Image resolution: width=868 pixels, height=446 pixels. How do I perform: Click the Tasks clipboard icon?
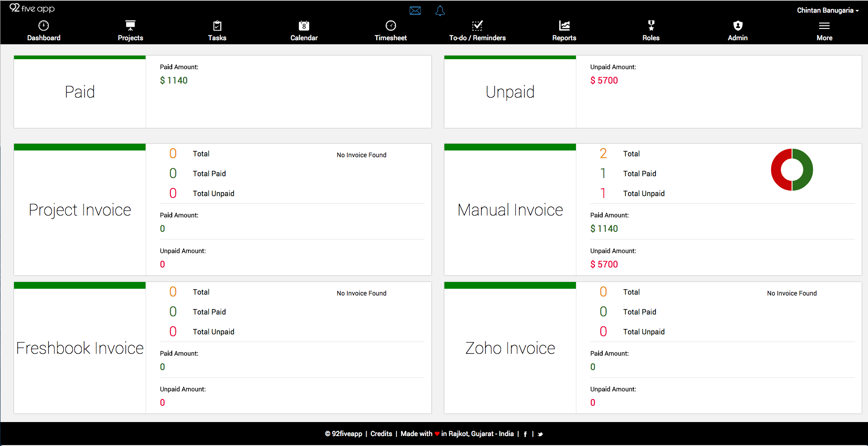pos(217,25)
